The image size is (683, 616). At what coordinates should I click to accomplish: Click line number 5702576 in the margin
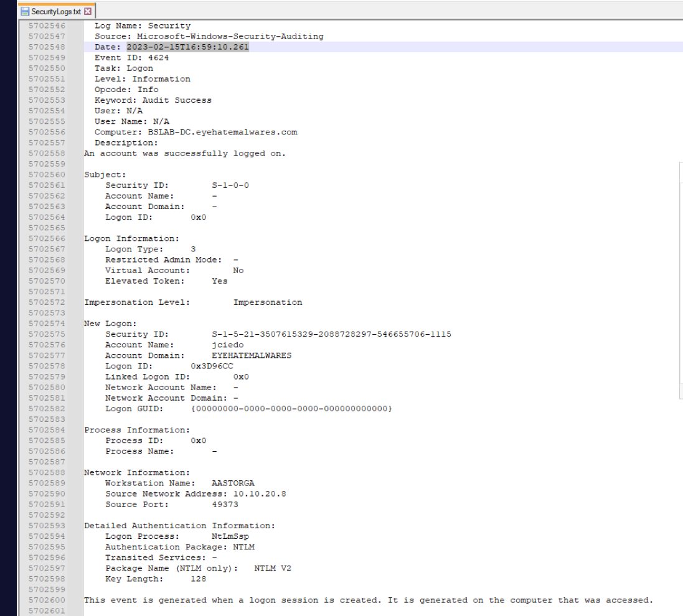click(x=47, y=345)
